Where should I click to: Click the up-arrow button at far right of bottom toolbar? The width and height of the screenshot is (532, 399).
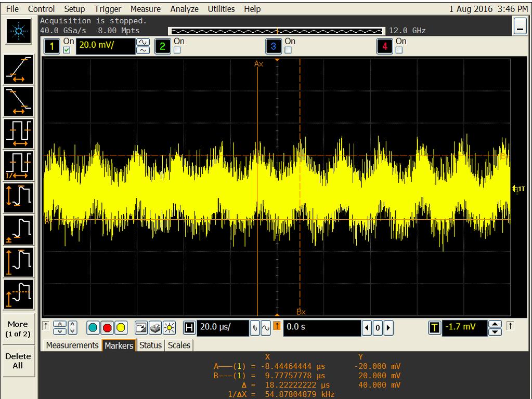tap(510, 326)
